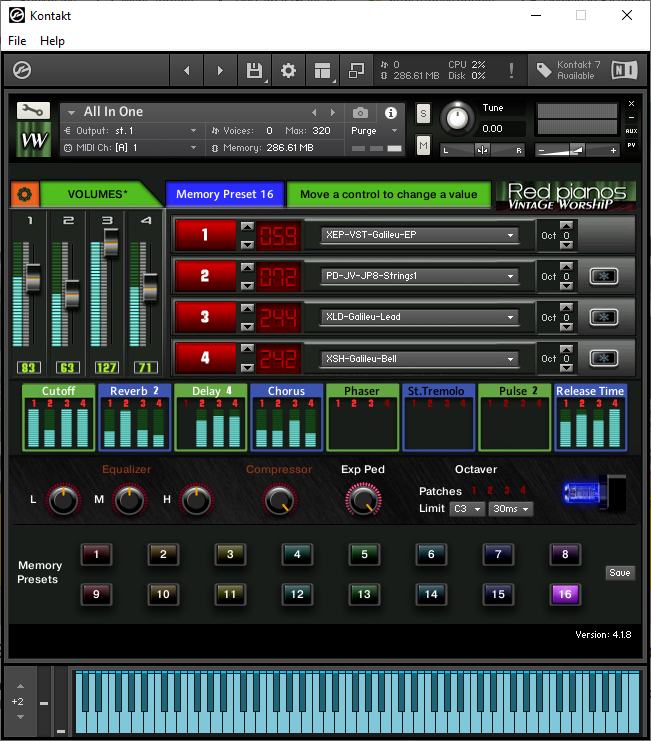Solo the instrument with S button
The image size is (651, 741).
[x=423, y=113]
